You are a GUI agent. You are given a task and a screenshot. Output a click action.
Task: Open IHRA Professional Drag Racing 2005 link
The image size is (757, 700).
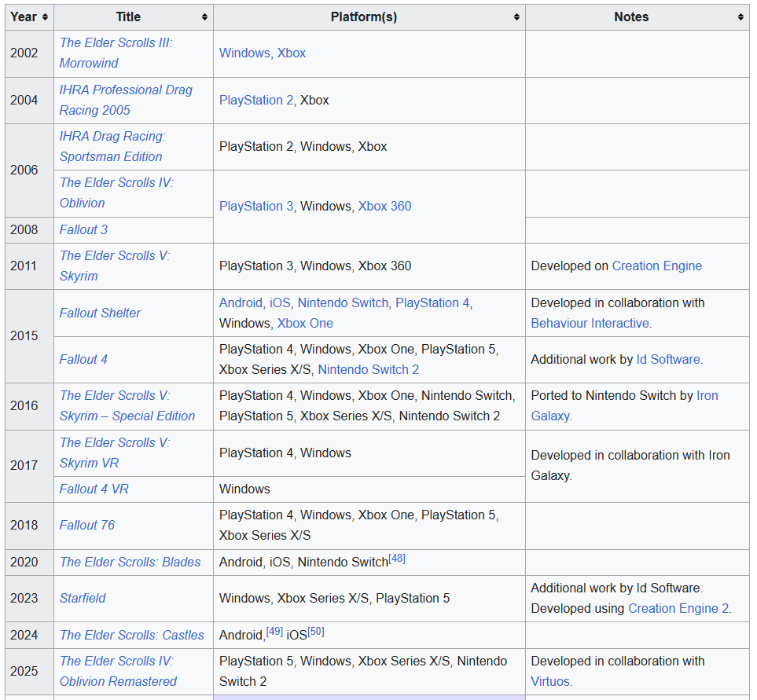tap(126, 100)
